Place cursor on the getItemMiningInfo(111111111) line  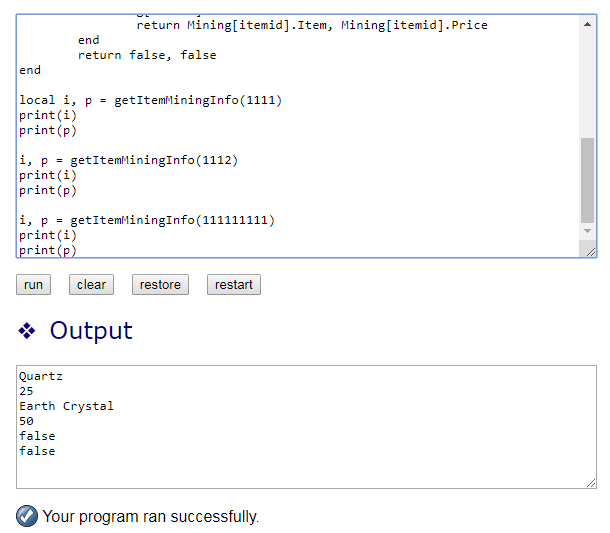[x=147, y=220]
